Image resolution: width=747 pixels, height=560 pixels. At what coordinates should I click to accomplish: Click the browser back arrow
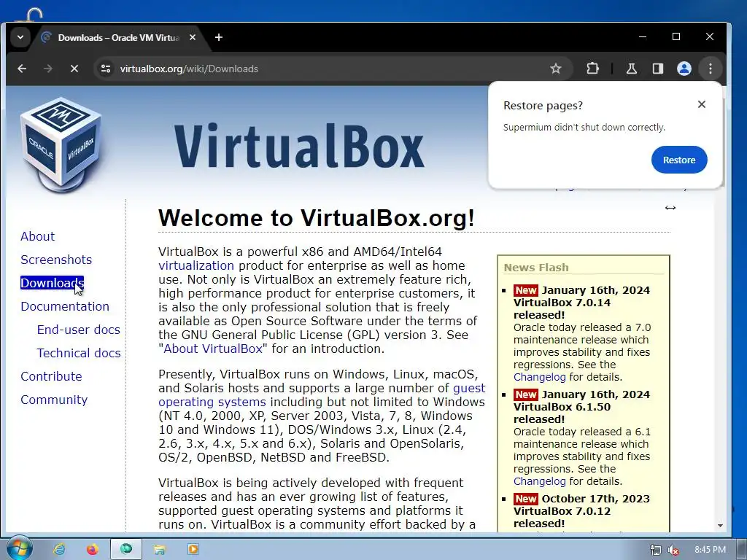coord(22,69)
